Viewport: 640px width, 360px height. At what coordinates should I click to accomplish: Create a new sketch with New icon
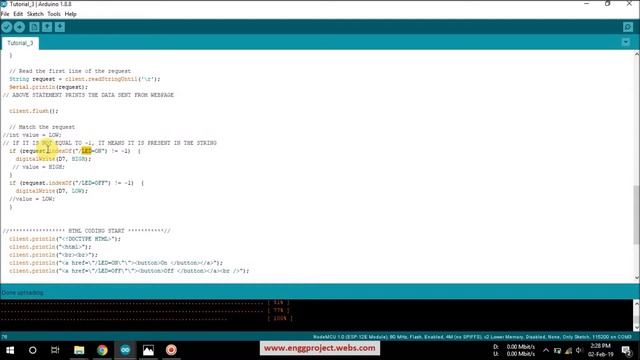(x=34, y=27)
